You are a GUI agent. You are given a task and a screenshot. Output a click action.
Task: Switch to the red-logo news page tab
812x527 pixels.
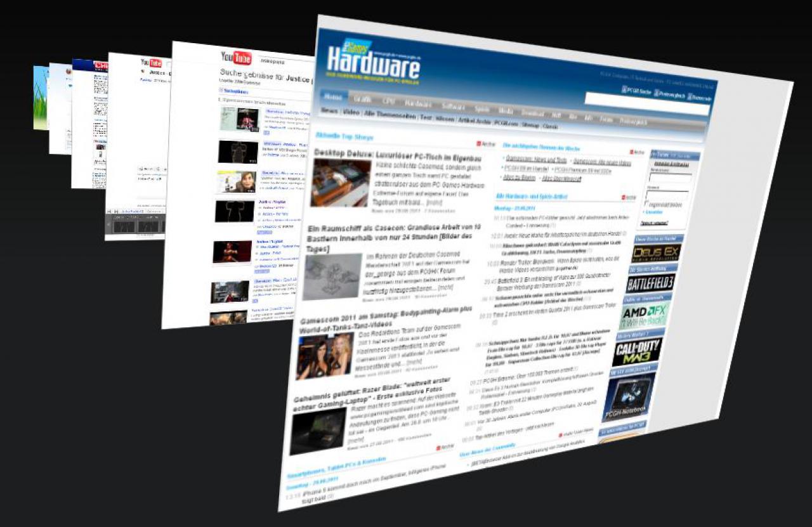coord(89,123)
